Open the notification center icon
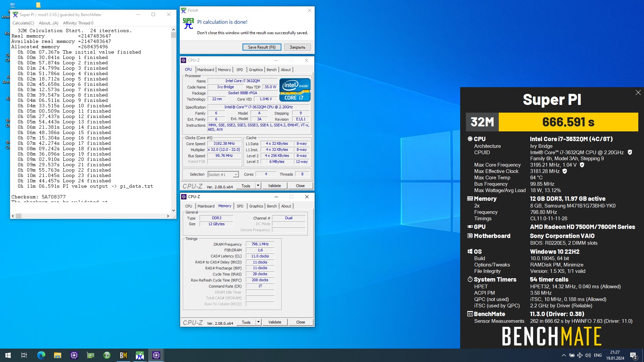 click(x=633, y=355)
